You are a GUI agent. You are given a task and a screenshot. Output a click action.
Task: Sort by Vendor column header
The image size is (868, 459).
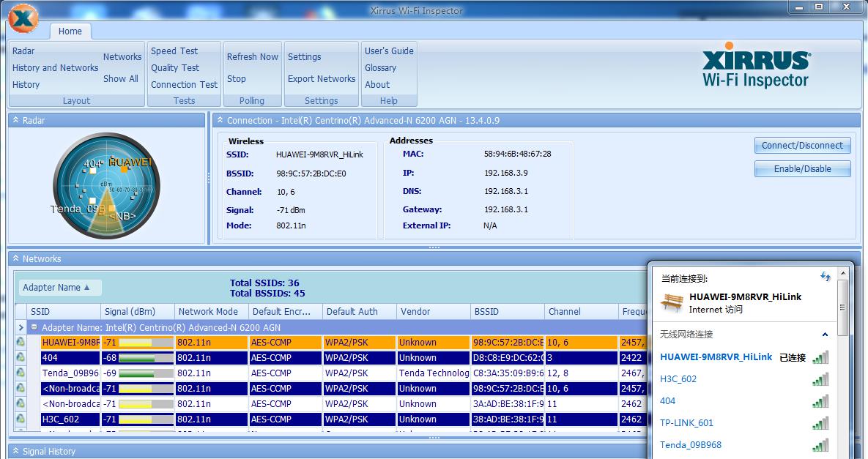point(434,311)
